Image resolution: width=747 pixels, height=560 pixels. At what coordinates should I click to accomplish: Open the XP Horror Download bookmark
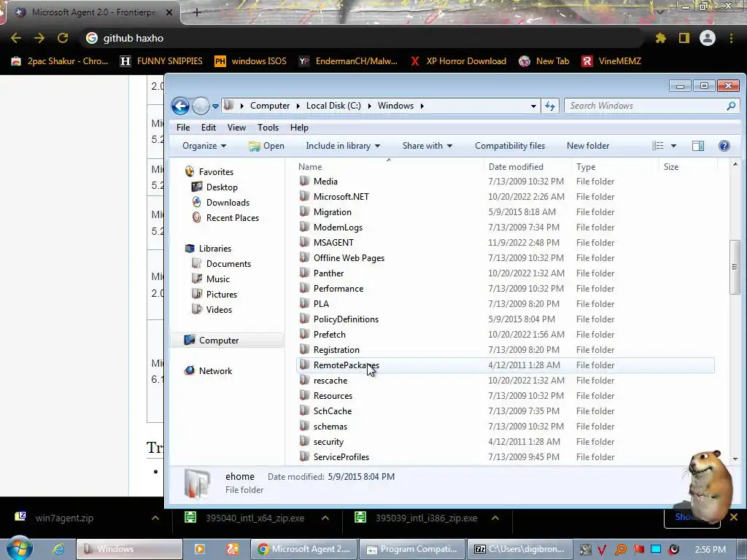458,61
